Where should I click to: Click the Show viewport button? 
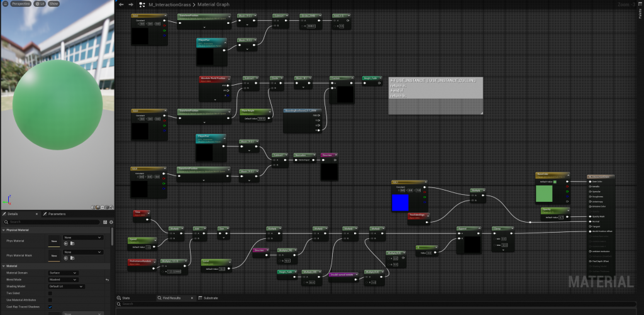54,4
